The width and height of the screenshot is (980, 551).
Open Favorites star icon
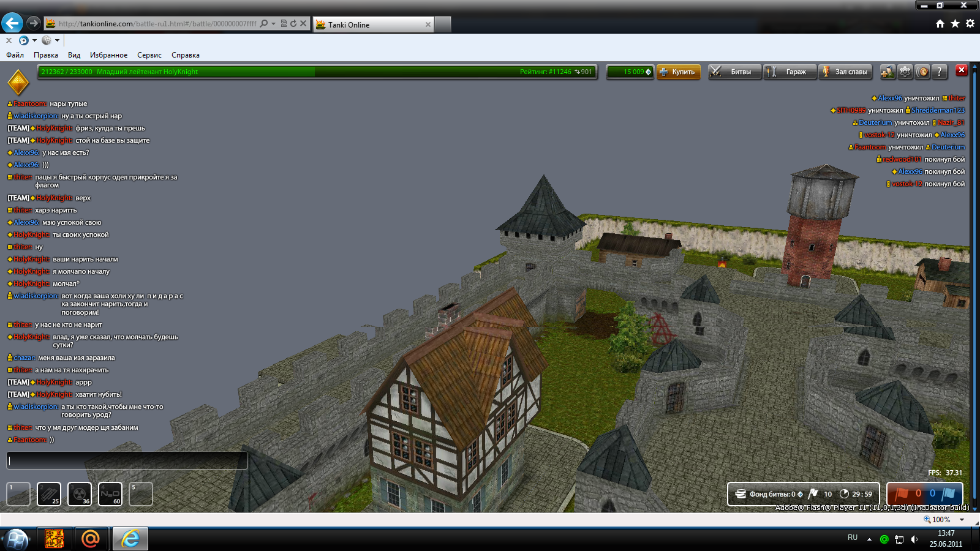(956, 23)
